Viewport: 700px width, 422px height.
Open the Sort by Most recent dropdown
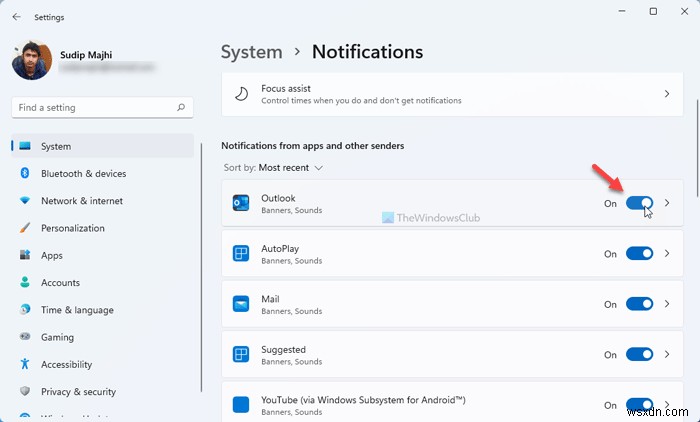click(273, 168)
